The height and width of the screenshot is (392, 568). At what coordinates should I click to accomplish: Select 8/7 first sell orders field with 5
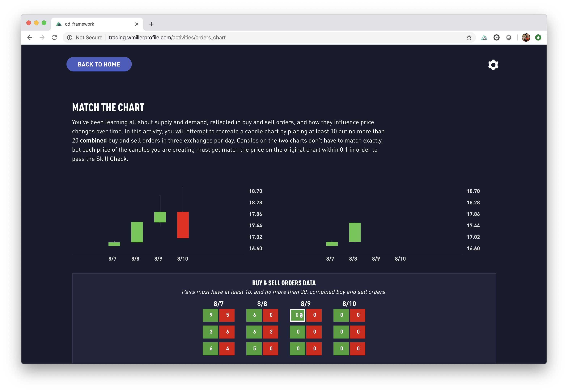(x=227, y=315)
